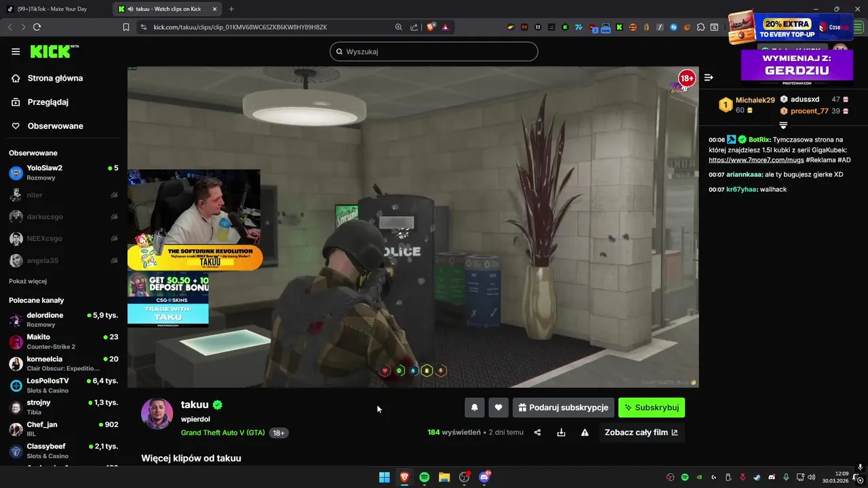Open the takuu channel name
868x488 pixels.
[x=195, y=405]
